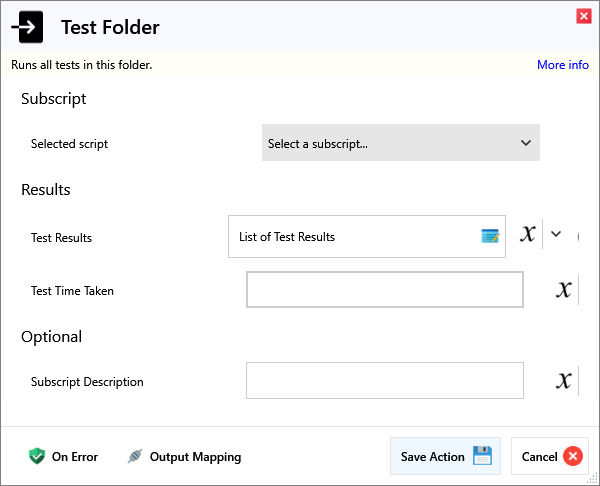Viewport: 600px width, 486px height.
Task: Open the More info link
Action: 562,65
